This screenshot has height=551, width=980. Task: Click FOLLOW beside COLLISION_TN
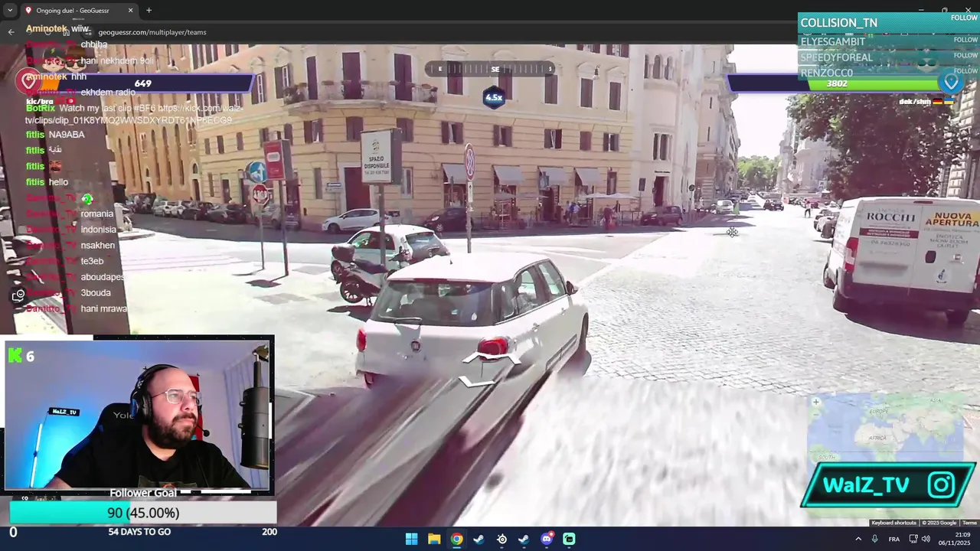tap(964, 18)
